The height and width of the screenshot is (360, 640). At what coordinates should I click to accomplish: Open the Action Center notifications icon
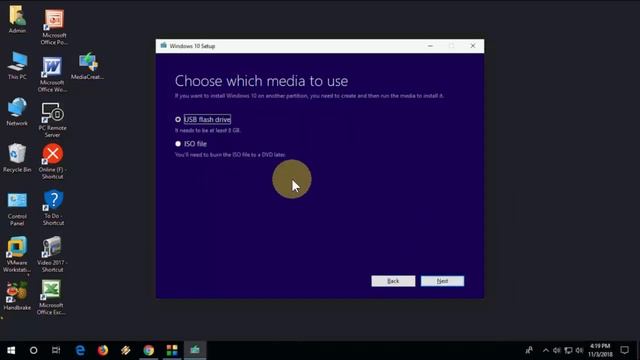[x=624, y=350]
